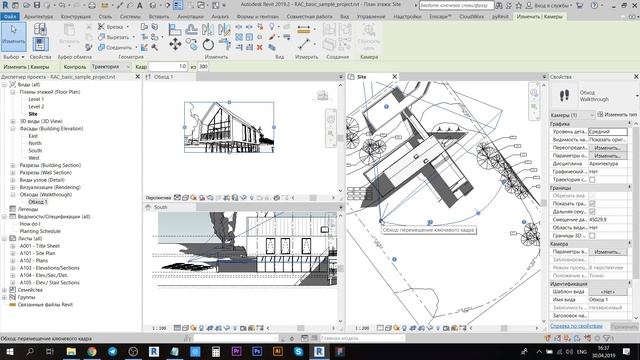Open Photoshop from the taskbar
This screenshot has width=640, height=360.
pyautogui.click(x=257, y=351)
